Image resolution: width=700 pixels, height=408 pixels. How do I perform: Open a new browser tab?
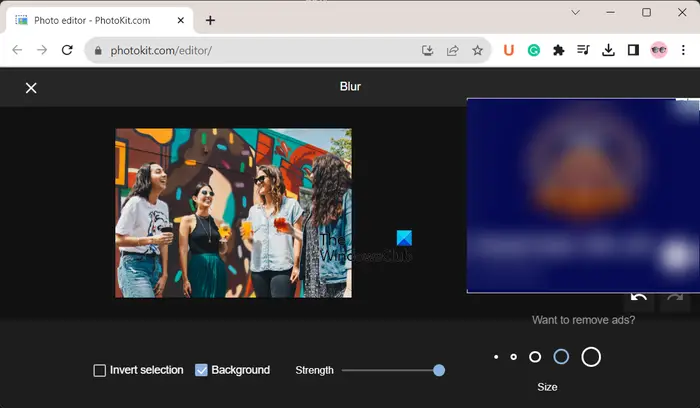(x=210, y=21)
